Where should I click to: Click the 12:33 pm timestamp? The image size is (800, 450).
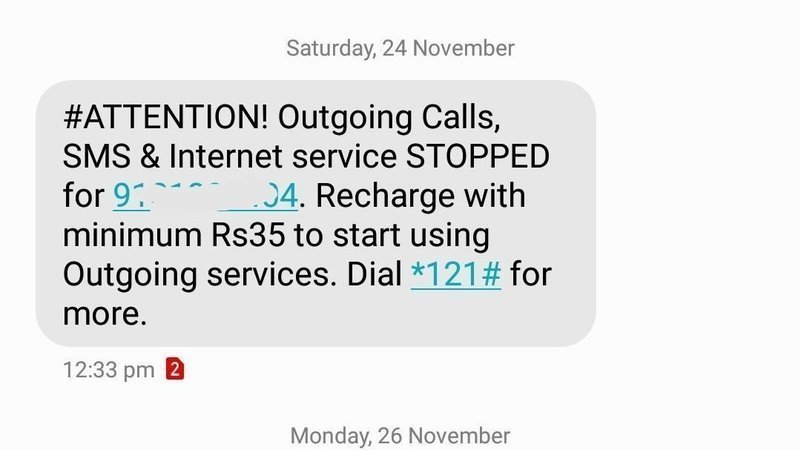pyautogui.click(x=108, y=370)
